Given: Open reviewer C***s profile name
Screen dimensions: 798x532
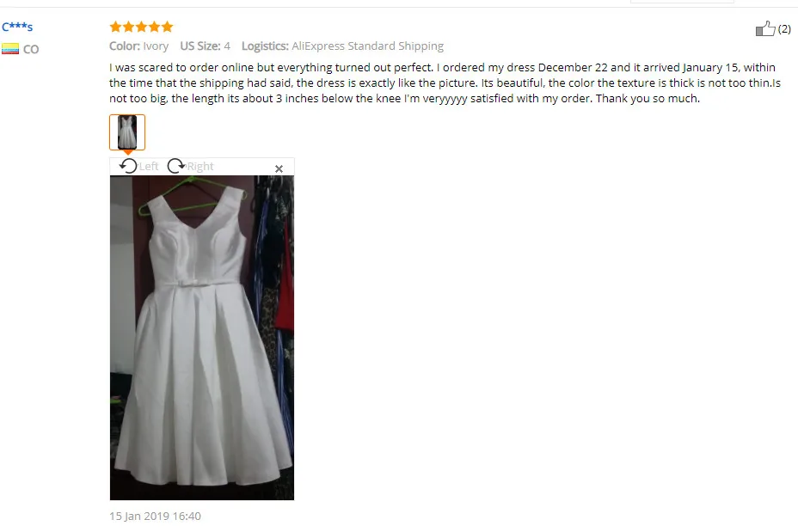Looking at the screenshot, I should click(x=17, y=27).
